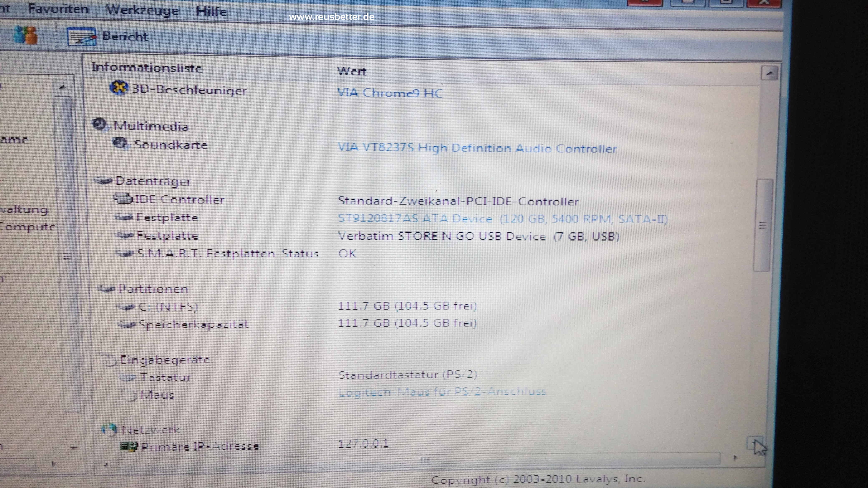Click the Bericht report icon
The width and height of the screenshot is (868, 488).
click(x=82, y=36)
